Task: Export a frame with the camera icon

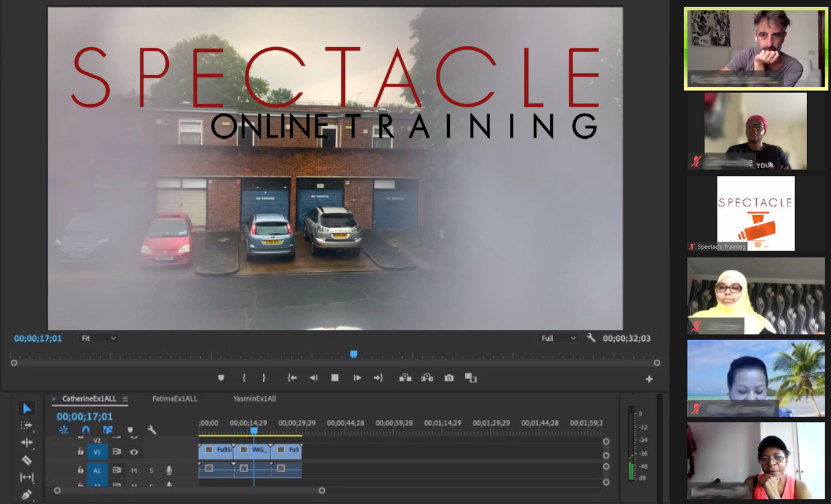Action: tap(449, 378)
